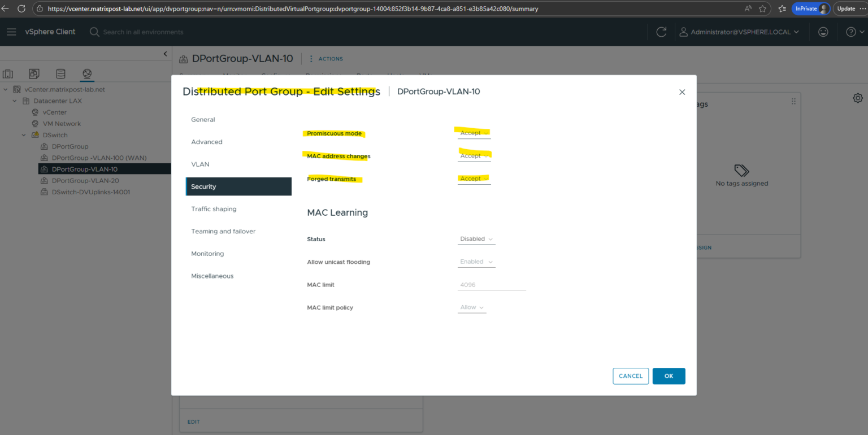
Task: Open the vSphere Client hamburger menu
Action: [x=11, y=32]
